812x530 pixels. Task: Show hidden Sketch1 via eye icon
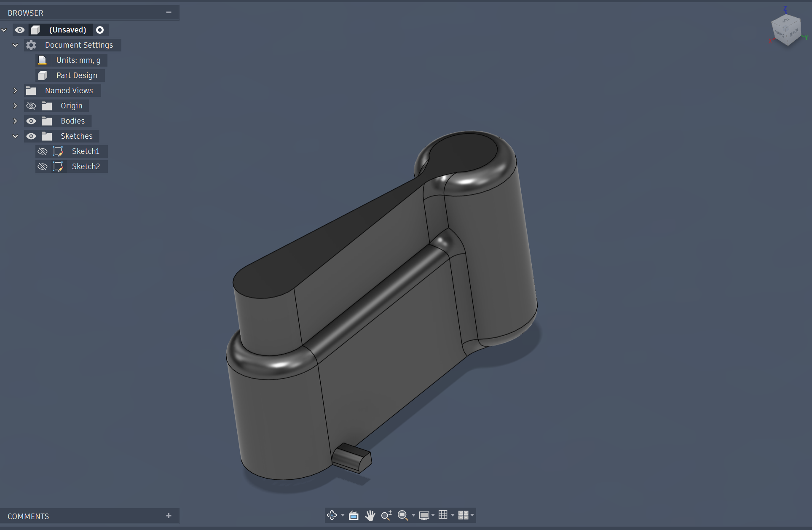pos(42,151)
